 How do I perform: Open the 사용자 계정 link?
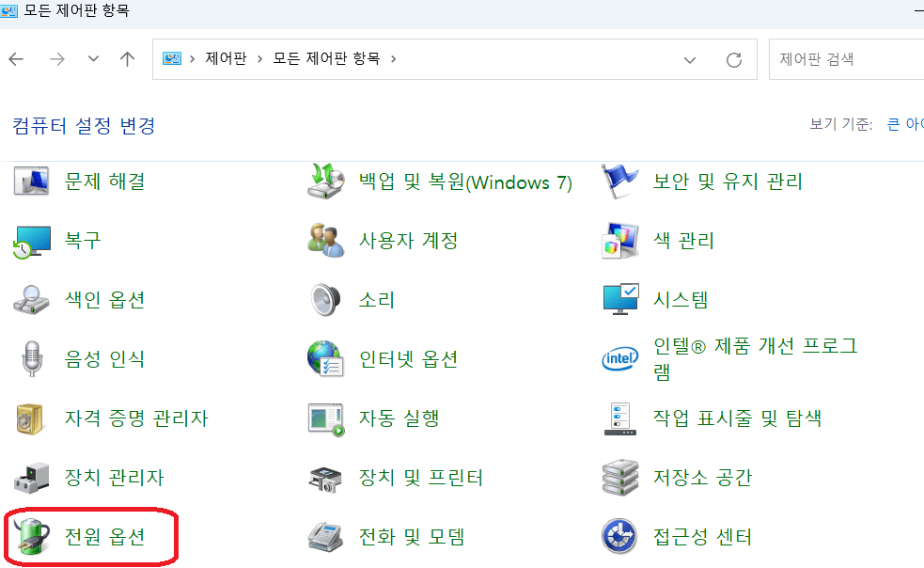pyautogui.click(x=408, y=241)
